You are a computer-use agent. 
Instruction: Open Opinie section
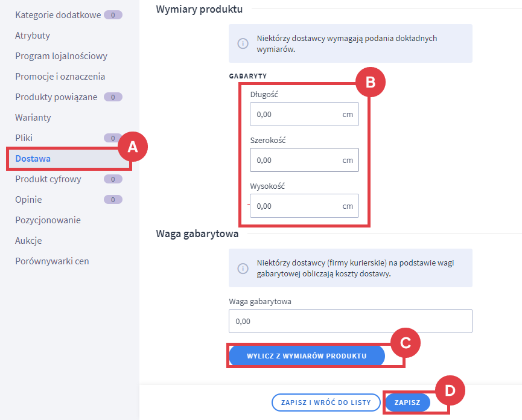click(x=28, y=200)
